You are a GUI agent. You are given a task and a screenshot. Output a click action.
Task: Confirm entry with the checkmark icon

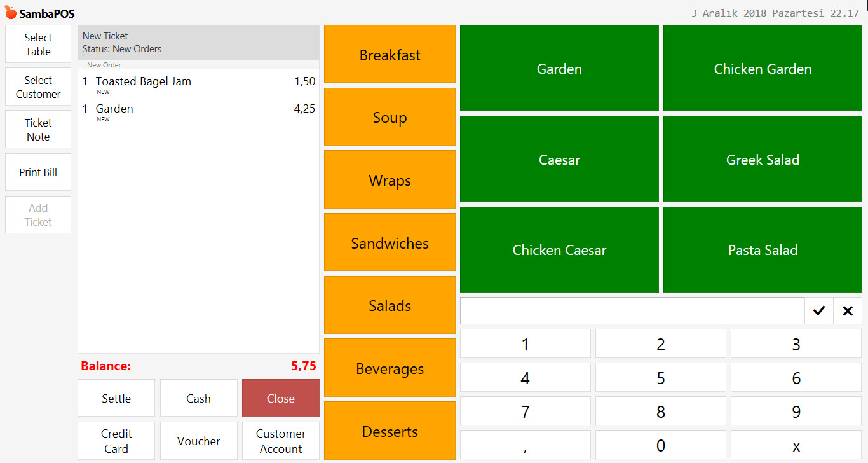(819, 310)
